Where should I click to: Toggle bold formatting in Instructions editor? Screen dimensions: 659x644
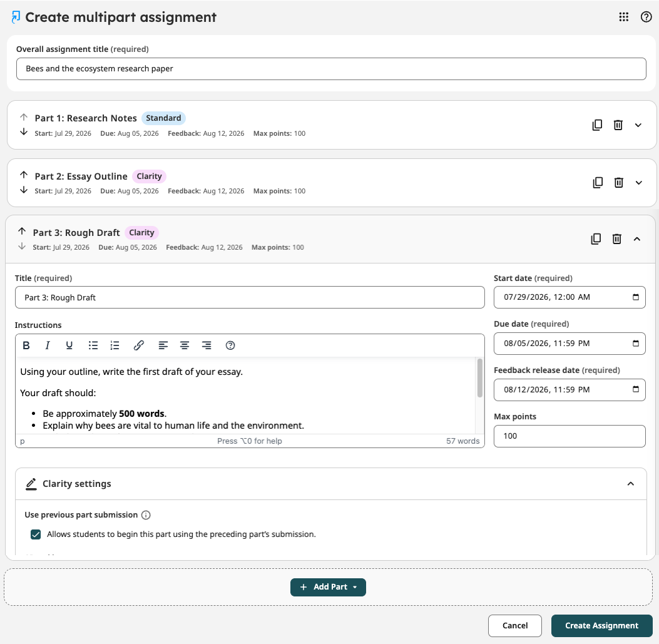(26, 345)
